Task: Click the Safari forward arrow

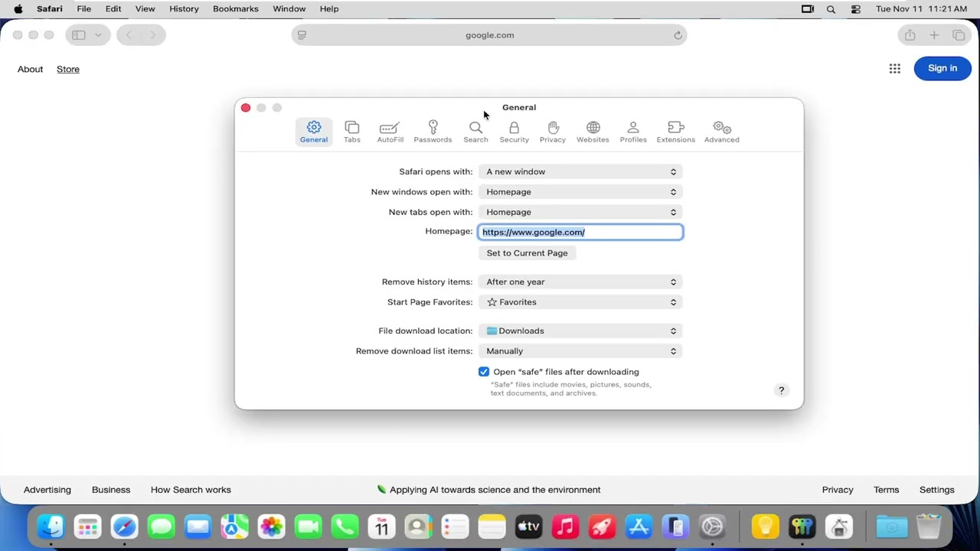Action: click(152, 35)
